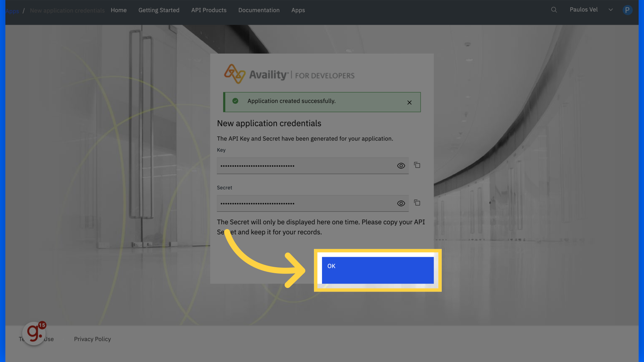The height and width of the screenshot is (362, 644).
Task: Click the success checkmark icon in the banner
Action: (x=235, y=101)
